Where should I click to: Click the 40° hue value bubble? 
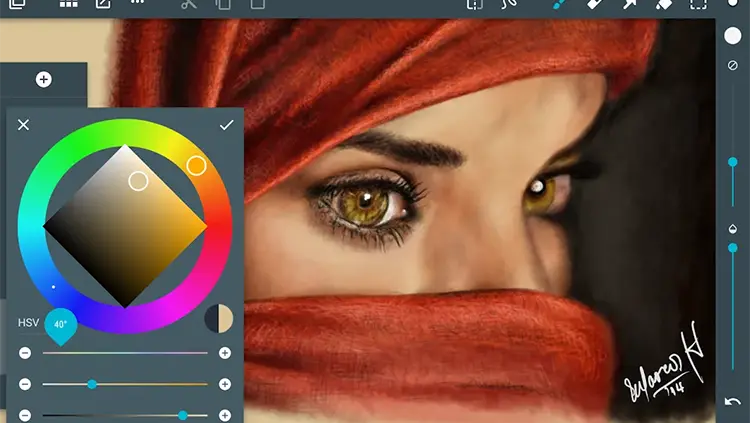point(61,325)
